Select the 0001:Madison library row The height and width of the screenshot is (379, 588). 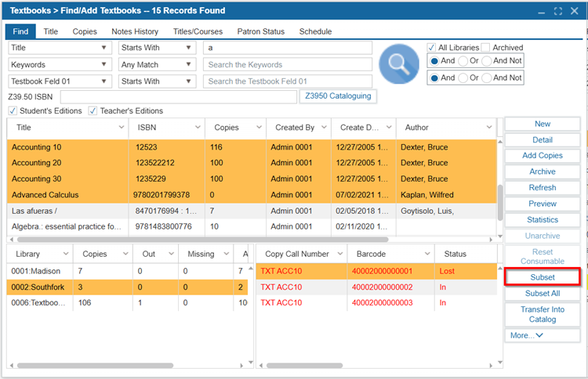pos(127,271)
